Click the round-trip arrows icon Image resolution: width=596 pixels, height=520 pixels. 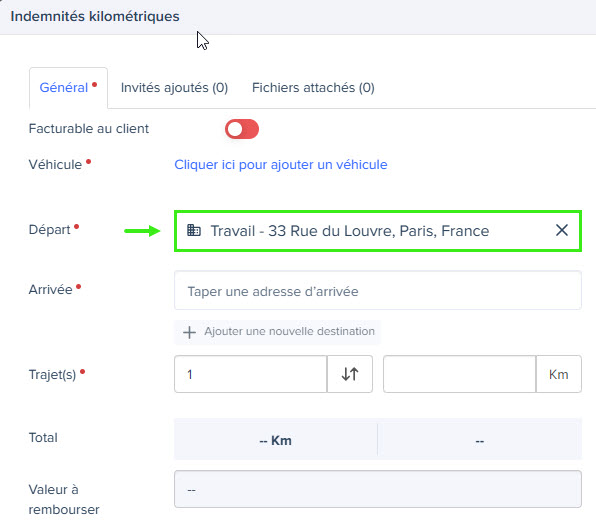click(x=350, y=374)
